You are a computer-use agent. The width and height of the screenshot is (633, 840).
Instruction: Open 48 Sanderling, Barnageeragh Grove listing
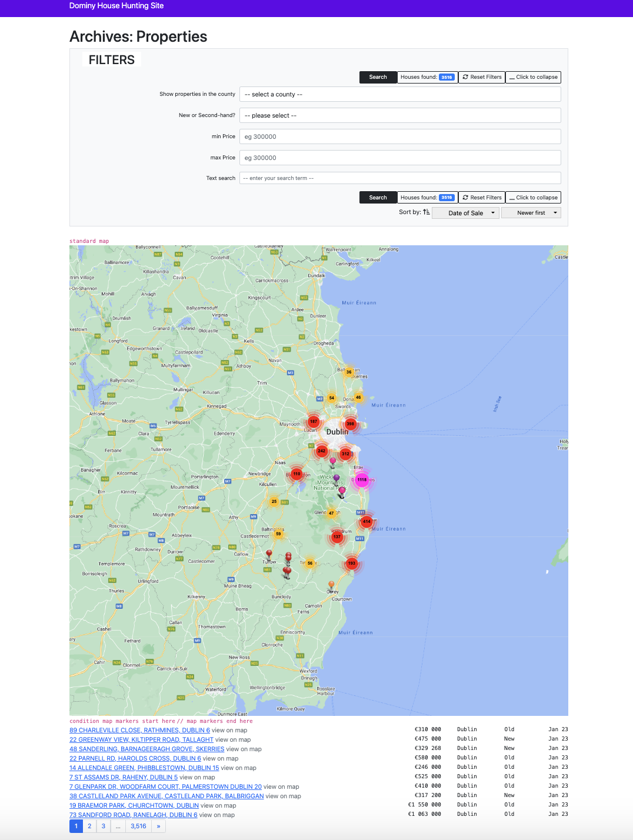pyautogui.click(x=147, y=749)
